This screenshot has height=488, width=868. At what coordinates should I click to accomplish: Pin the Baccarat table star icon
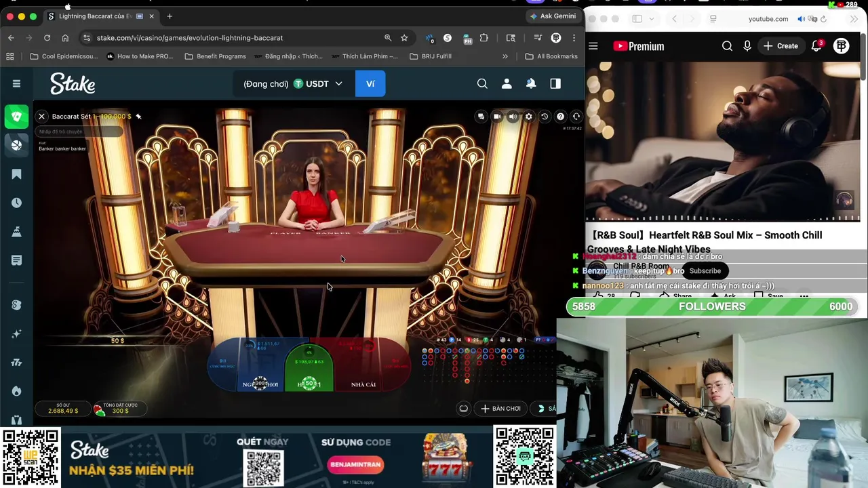tap(138, 117)
